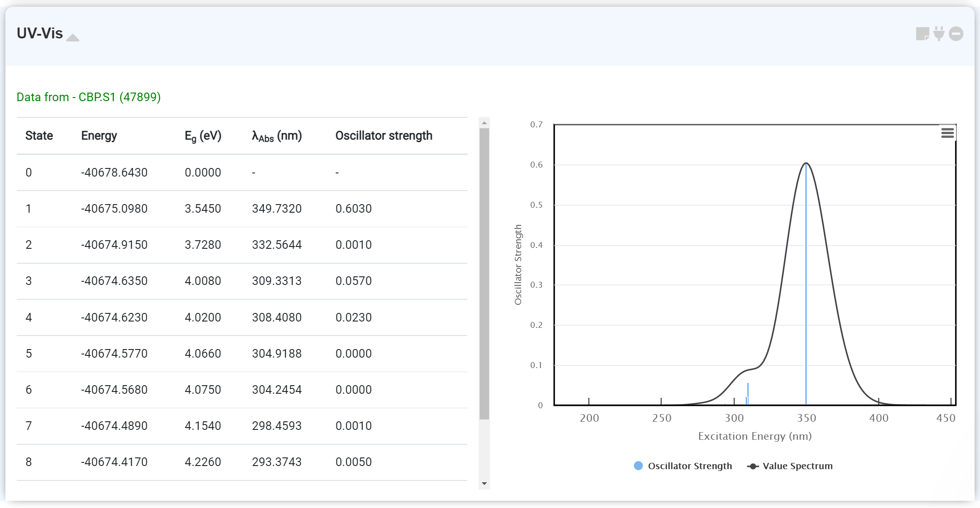The image size is (980, 508).
Task: Click the plug connector icon
Action: tap(939, 34)
